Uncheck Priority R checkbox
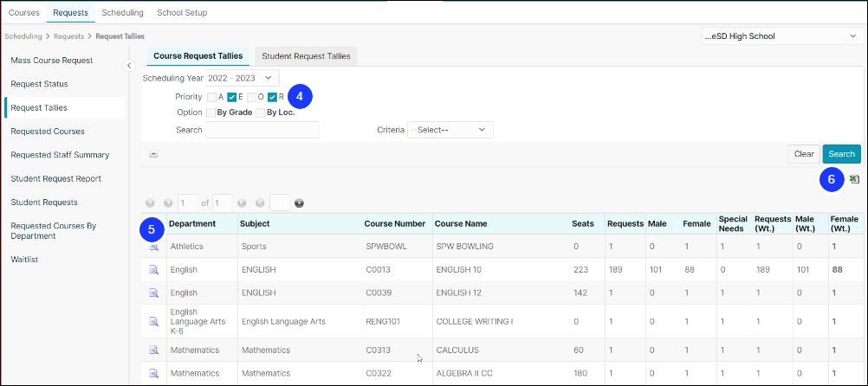 [x=272, y=97]
